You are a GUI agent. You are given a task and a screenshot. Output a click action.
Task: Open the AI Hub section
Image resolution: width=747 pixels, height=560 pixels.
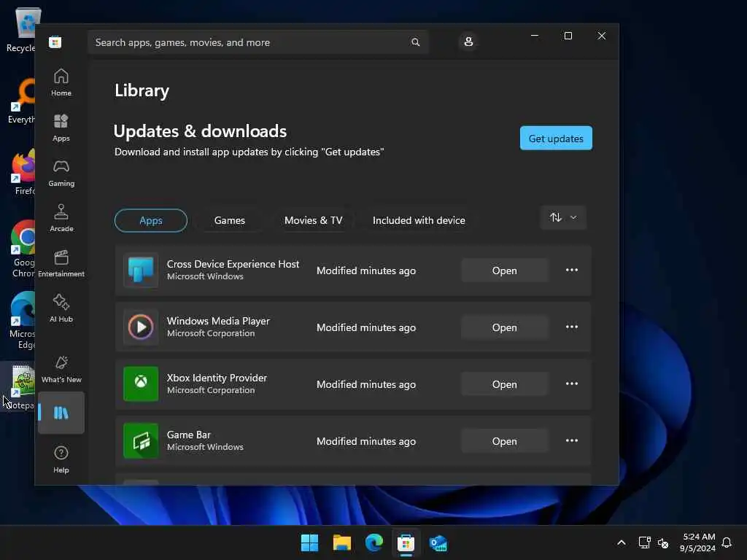(x=61, y=308)
